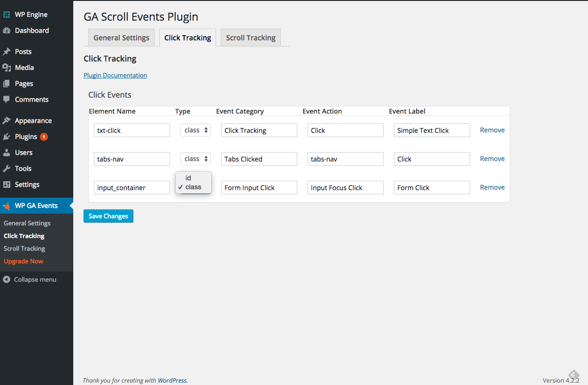Click the 'Input Focus Click' action field

click(346, 188)
